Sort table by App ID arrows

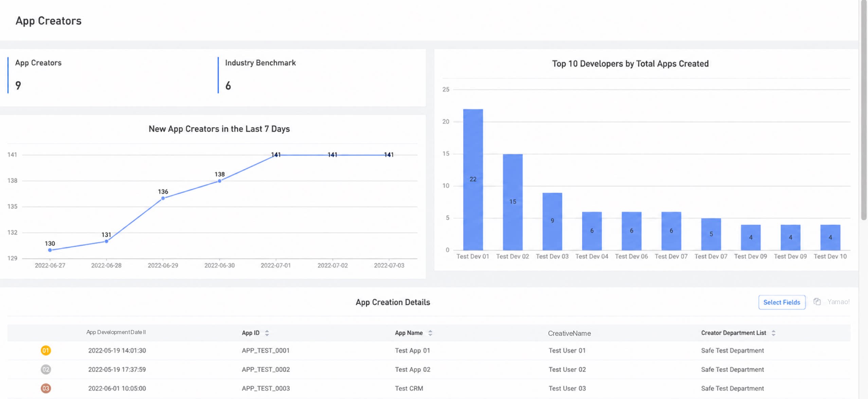tap(267, 333)
